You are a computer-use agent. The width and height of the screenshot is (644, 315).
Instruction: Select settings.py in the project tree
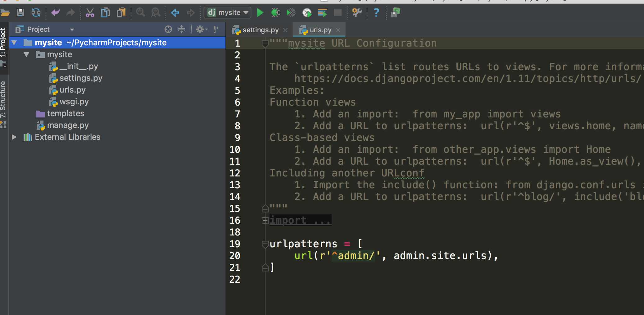[81, 78]
